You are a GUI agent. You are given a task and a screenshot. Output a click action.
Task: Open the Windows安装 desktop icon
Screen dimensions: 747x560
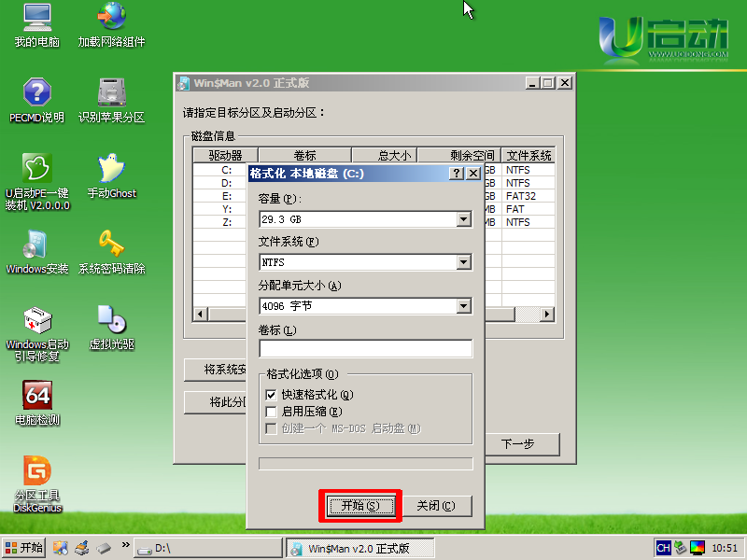click(37, 252)
